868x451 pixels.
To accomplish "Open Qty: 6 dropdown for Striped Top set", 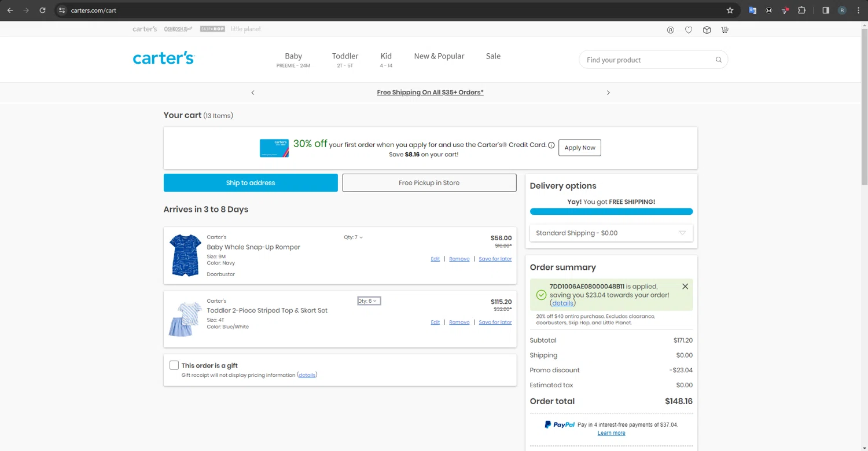I will [x=369, y=301].
